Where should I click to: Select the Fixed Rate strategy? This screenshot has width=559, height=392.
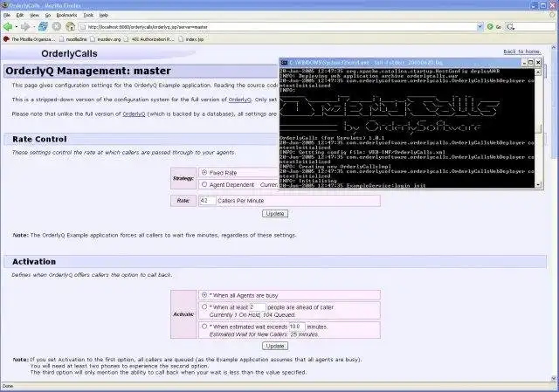[204, 173]
